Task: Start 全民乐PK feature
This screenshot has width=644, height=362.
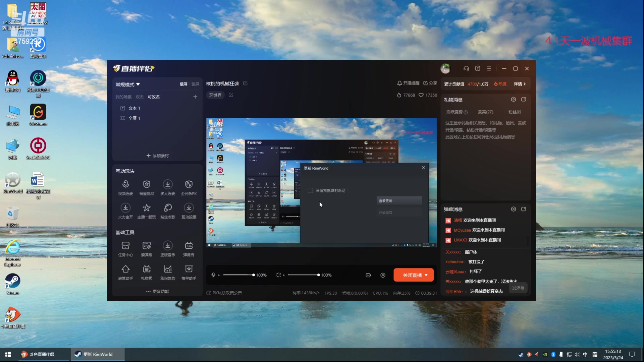Action: pos(189,187)
